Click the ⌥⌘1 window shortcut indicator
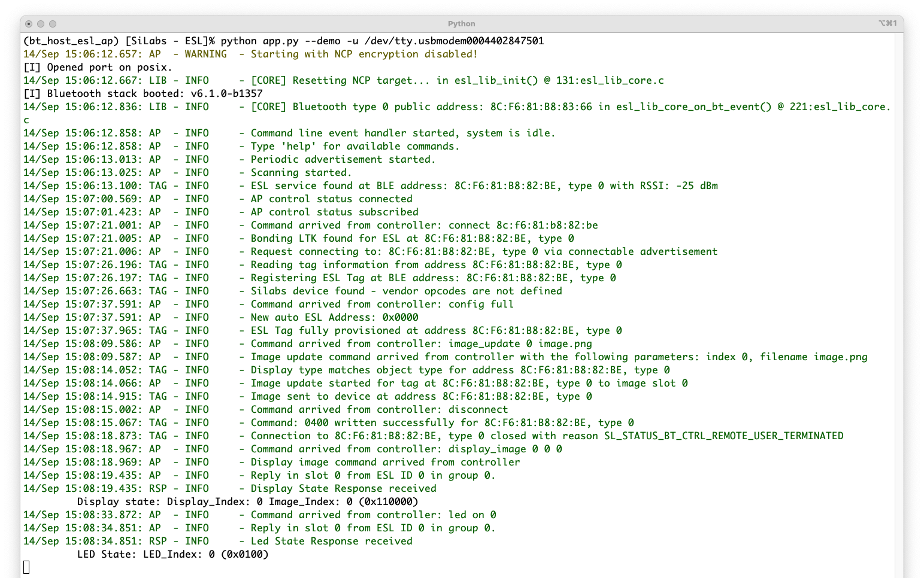The image size is (924, 578). coord(887,23)
